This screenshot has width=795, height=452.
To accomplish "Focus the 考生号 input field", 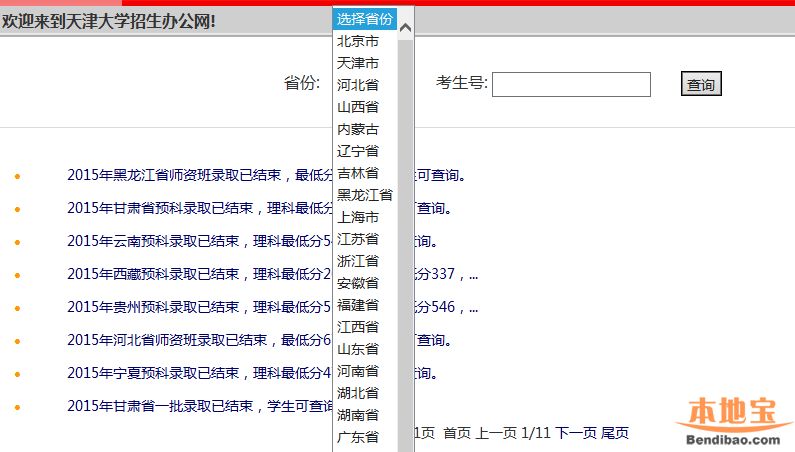I will tap(571, 84).
